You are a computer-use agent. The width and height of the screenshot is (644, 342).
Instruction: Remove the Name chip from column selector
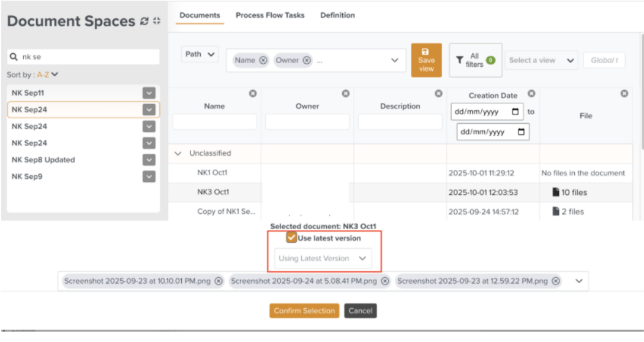263,60
